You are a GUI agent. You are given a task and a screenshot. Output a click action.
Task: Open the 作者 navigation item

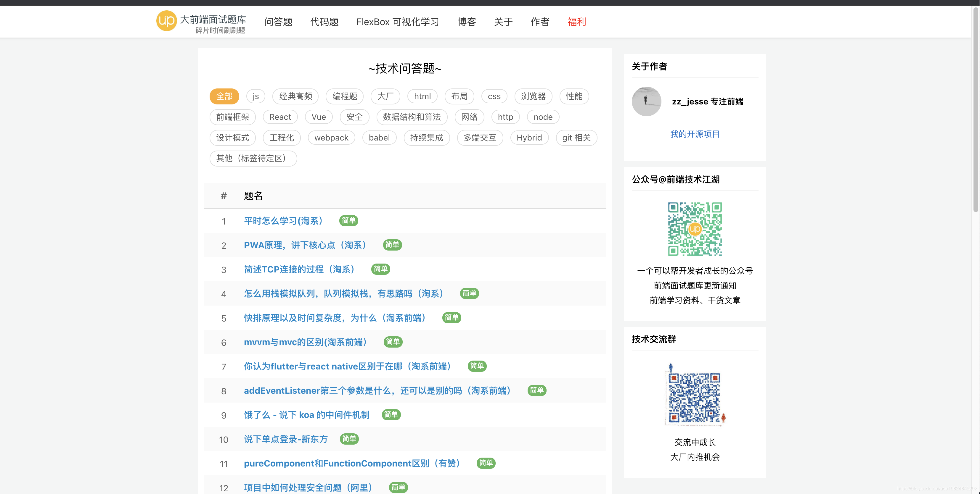[540, 22]
